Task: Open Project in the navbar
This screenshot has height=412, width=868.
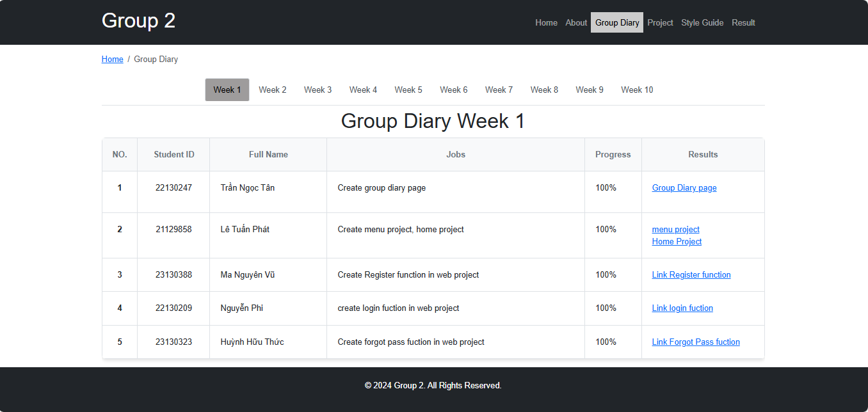Action: tap(660, 22)
